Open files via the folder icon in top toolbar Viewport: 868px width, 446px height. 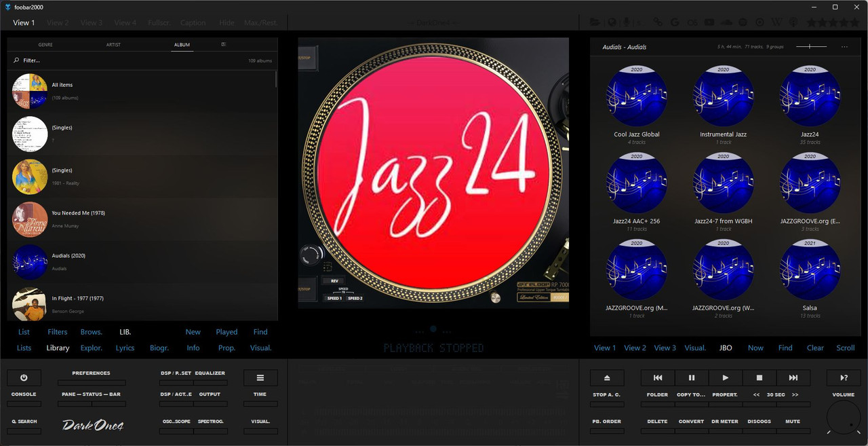[595, 22]
